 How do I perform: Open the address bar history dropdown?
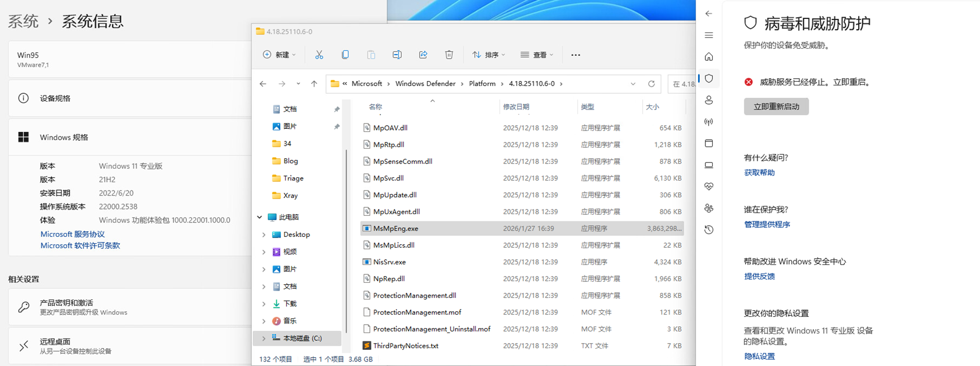click(x=633, y=84)
